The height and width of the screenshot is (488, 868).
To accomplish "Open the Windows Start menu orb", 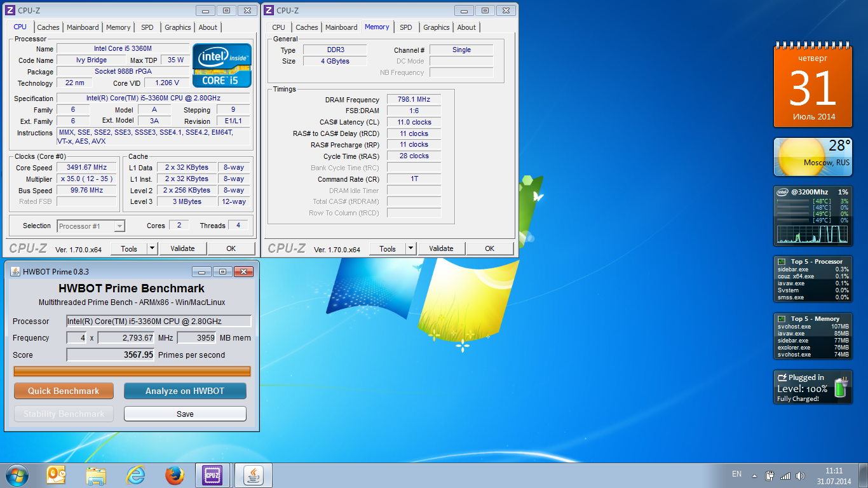I will click(x=17, y=475).
